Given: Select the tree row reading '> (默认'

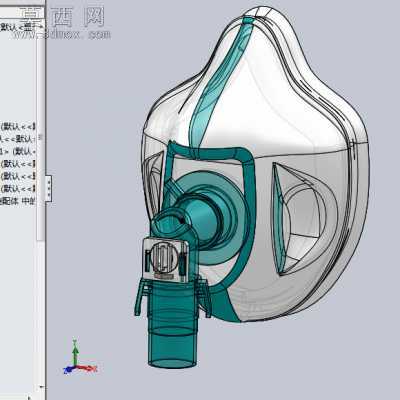Looking at the screenshot, I should [x=18, y=151].
